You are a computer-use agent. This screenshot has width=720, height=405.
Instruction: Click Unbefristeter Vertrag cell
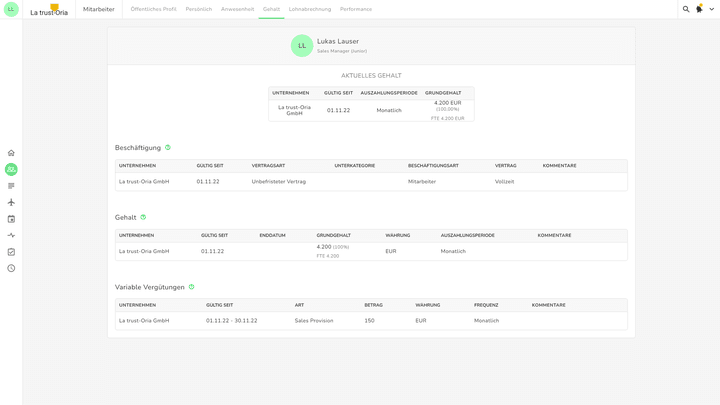pyautogui.click(x=279, y=181)
